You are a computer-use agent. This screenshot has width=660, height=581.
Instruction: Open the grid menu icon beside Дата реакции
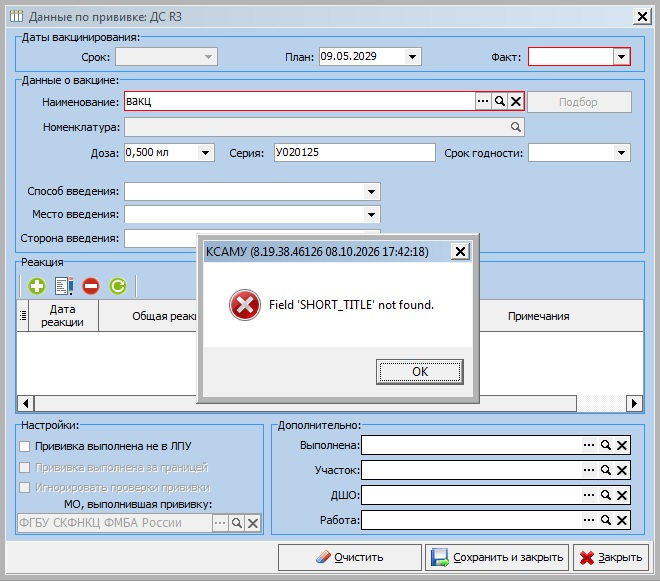[23, 315]
